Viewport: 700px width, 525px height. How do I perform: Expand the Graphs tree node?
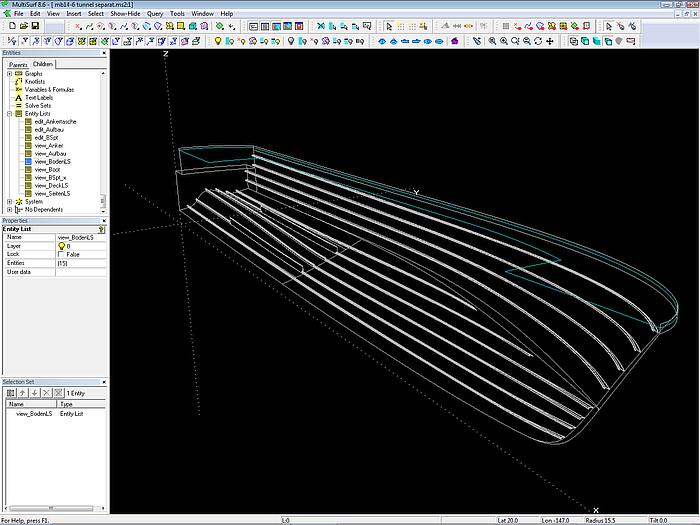coord(9,74)
